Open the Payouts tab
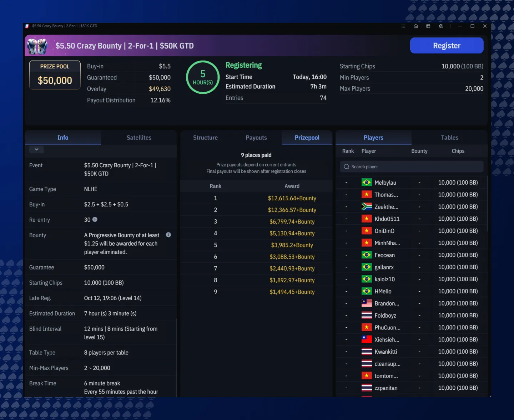This screenshot has width=514, height=420. coord(256,138)
